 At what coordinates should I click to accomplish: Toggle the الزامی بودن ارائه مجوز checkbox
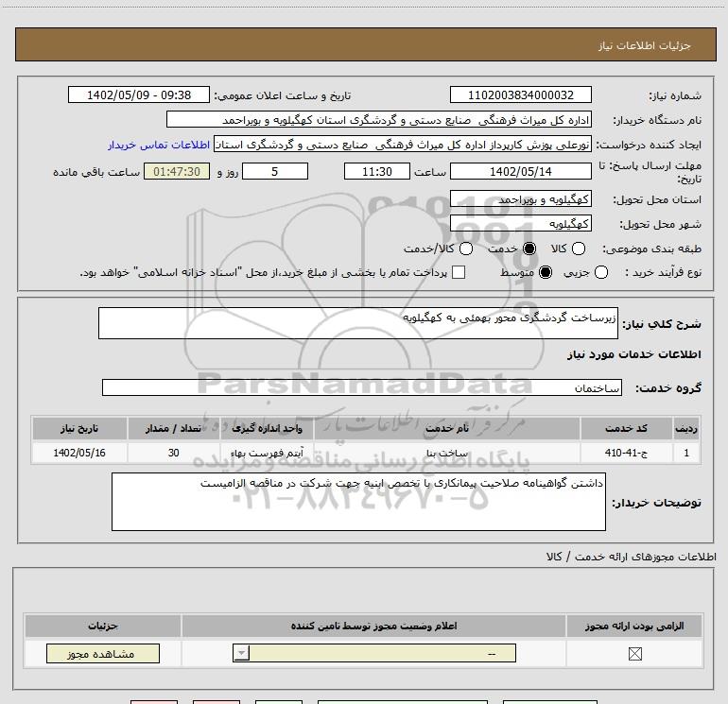point(634,654)
